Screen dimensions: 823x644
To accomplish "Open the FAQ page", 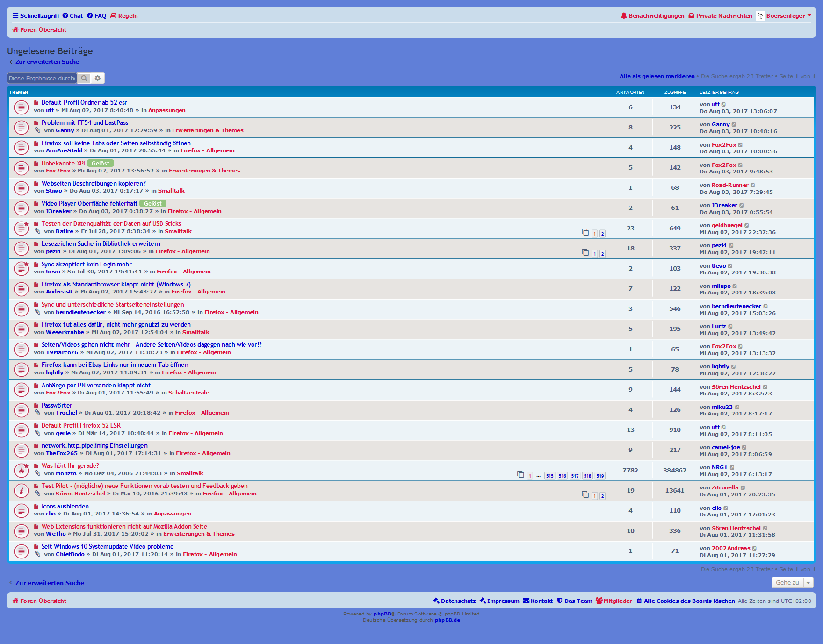I will click(x=96, y=16).
